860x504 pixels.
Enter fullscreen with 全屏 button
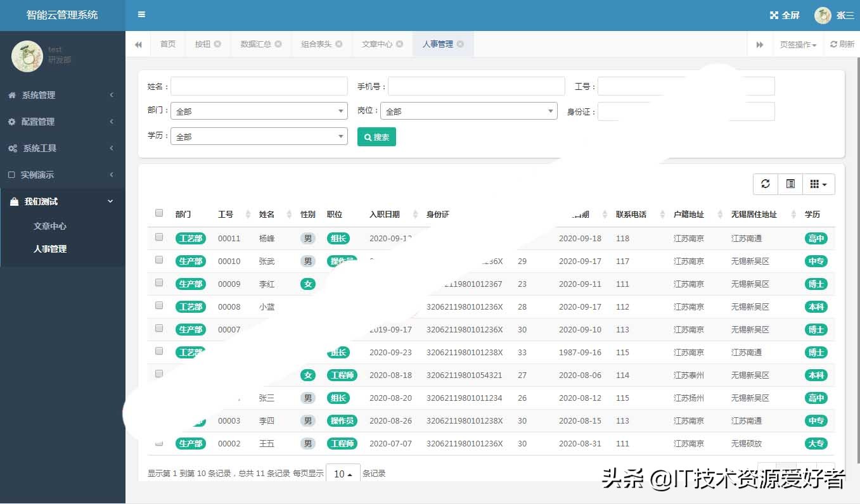[x=785, y=15]
